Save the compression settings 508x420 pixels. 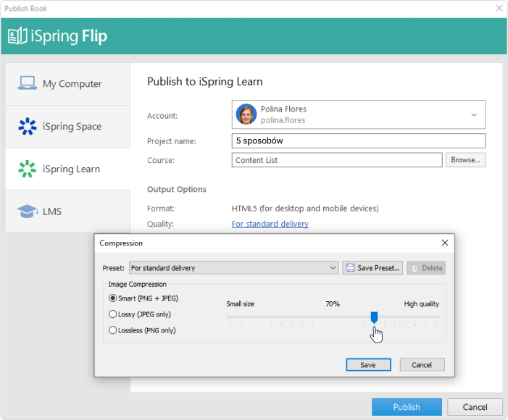pos(368,365)
